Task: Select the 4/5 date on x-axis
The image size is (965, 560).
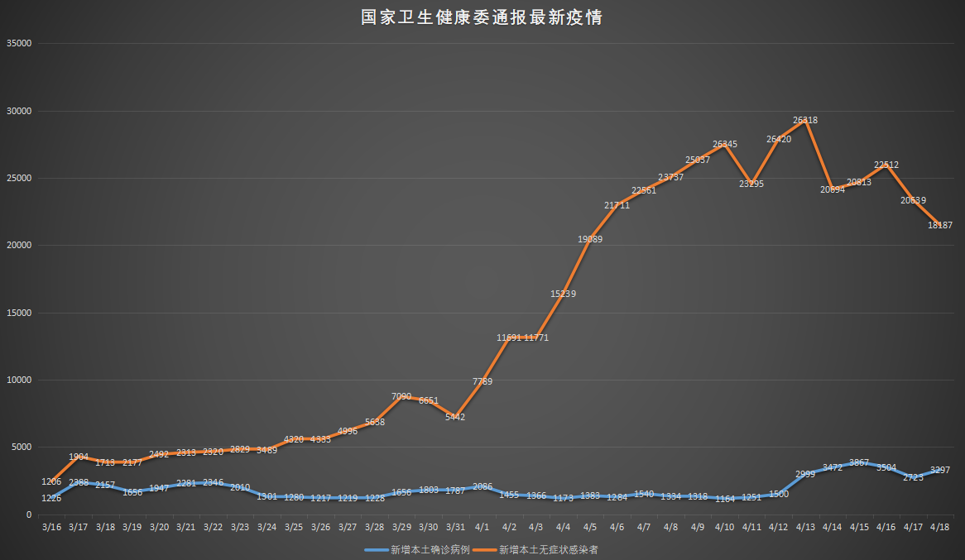Action: click(x=589, y=528)
